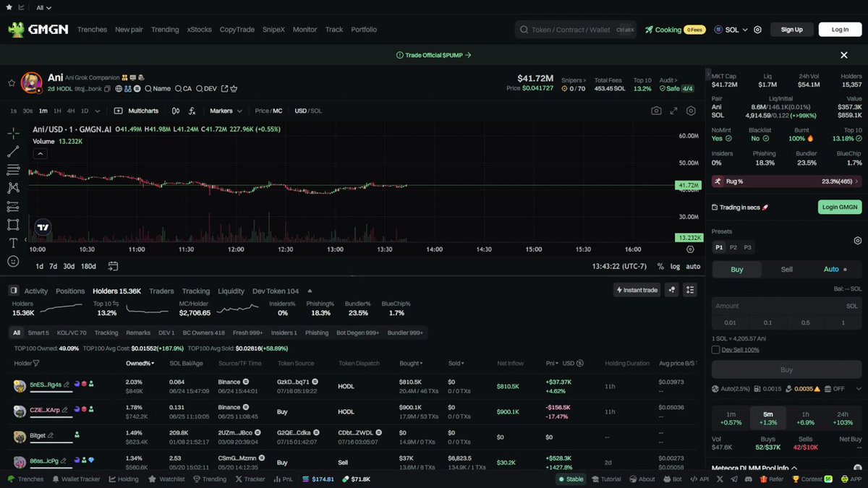Click the SOL Amount input field
This screenshot has width=868, height=488.
click(x=787, y=306)
